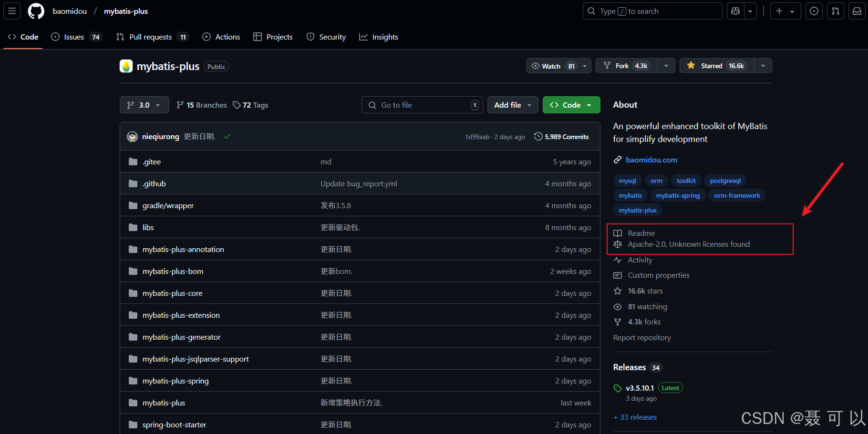Open the Issues tab

point(77,37)
